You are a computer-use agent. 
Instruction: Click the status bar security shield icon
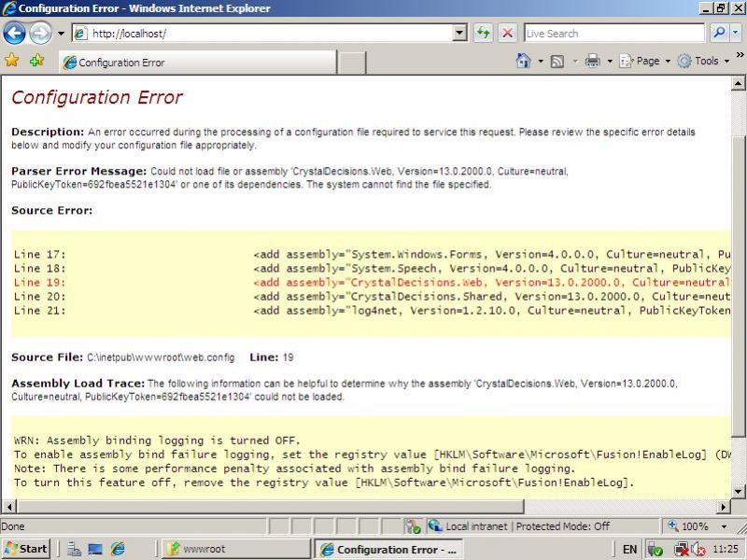click(x=413, y=526)
